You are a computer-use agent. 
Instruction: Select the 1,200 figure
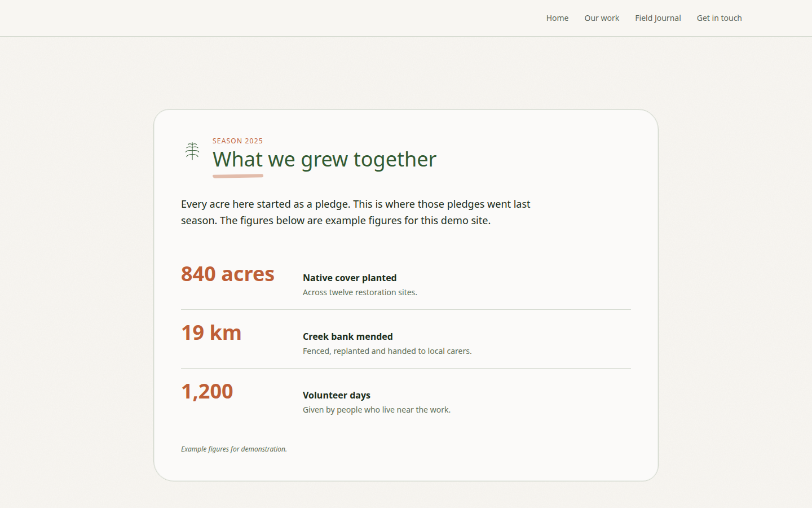(207, 391)
